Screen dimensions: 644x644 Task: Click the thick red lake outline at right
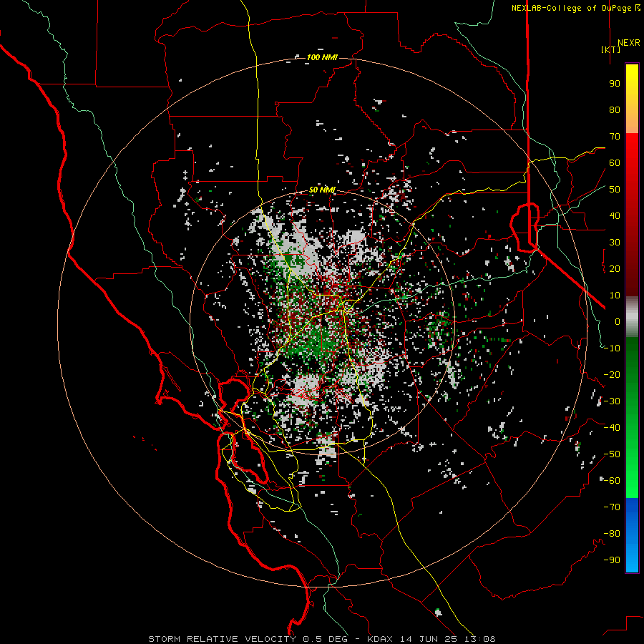(x=525, y=227)
